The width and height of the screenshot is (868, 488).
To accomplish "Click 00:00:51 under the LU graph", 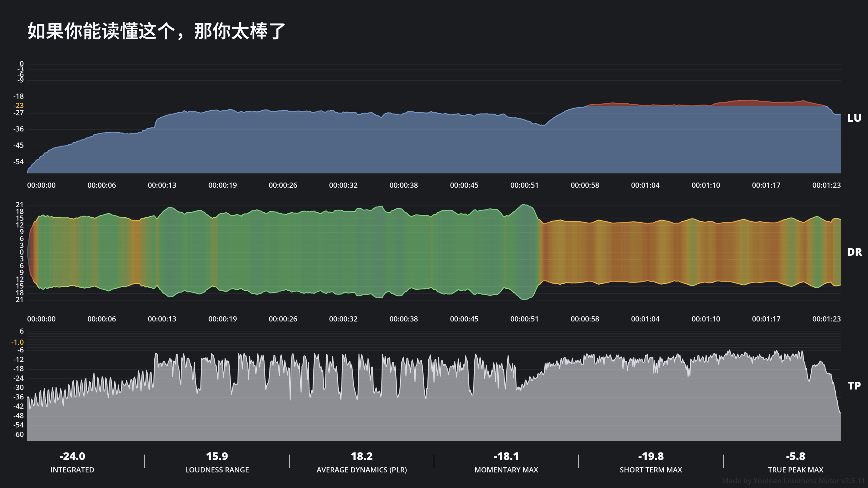I will [x=524, y=185].
